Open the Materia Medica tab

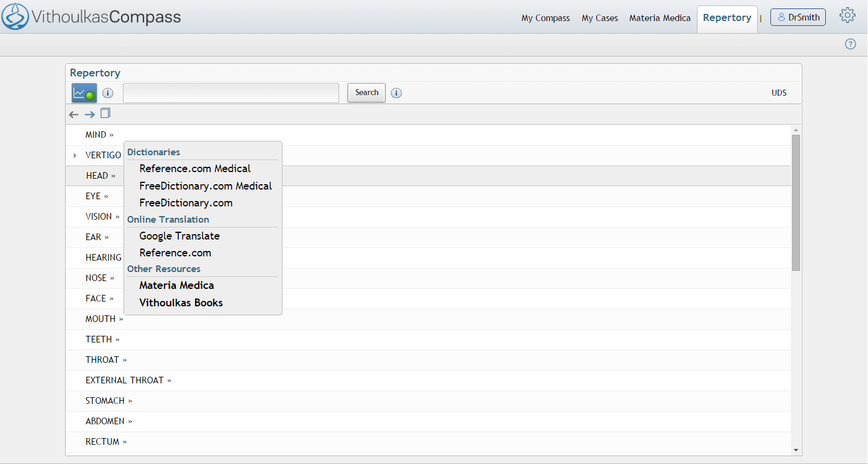[x=660, y=18]
